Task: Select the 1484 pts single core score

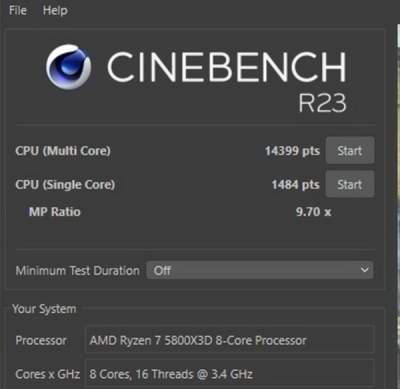Action: [x=295, y=185]
